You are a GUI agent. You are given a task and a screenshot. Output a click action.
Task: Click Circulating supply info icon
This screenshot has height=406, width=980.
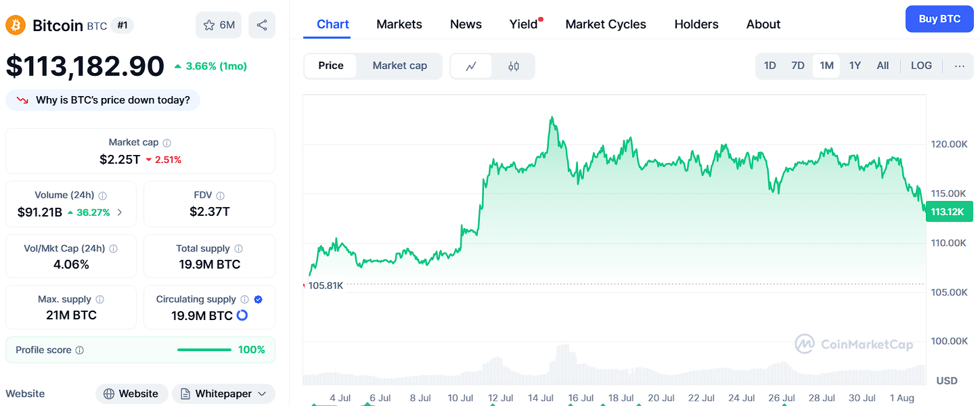point(245,300)
